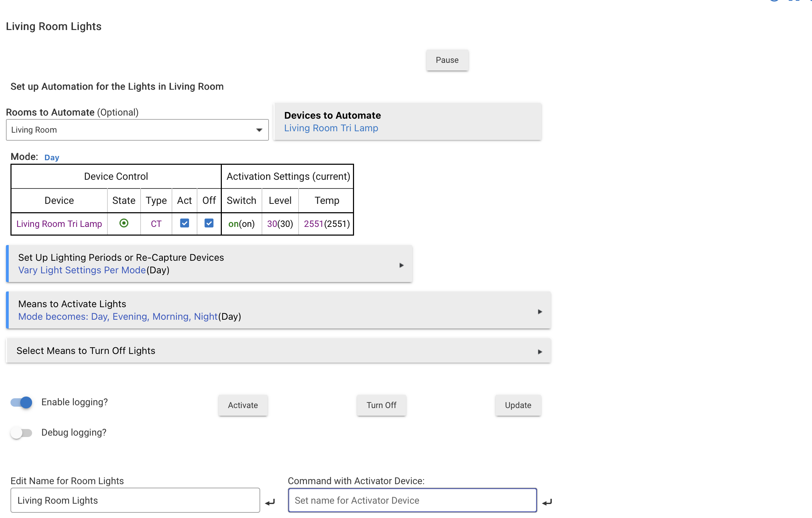
Task: Open Devices to Automate Living Room Tri Lamp
Action: [331, 128]
